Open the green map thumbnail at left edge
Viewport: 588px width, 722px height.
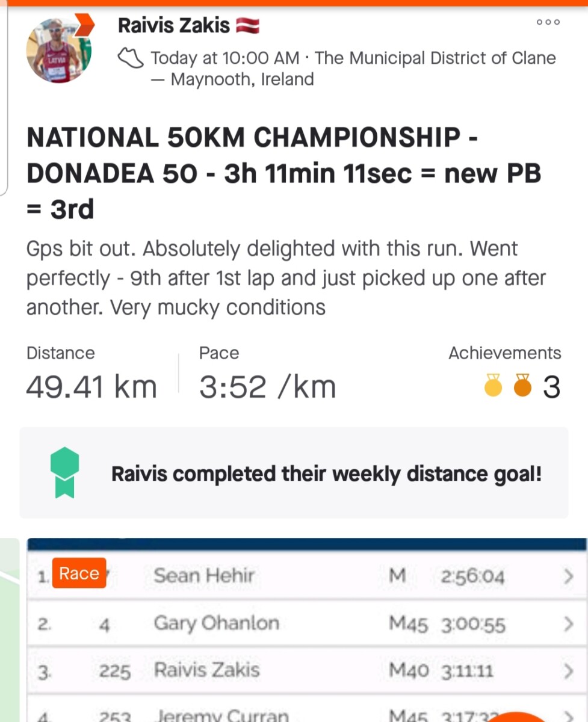coord(10,630)
